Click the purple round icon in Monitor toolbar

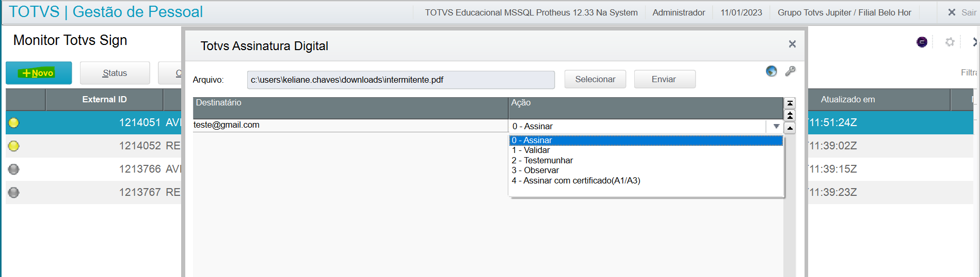pos(922,42)
